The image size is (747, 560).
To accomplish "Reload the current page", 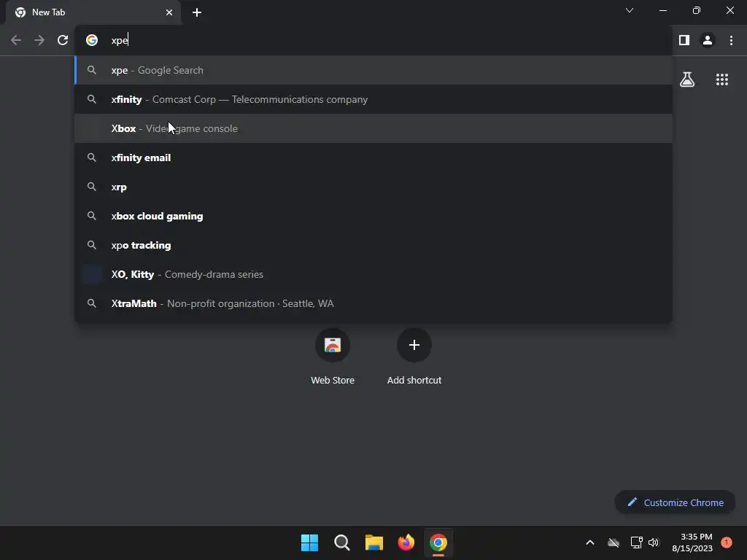I will click(x=63, y=41).
